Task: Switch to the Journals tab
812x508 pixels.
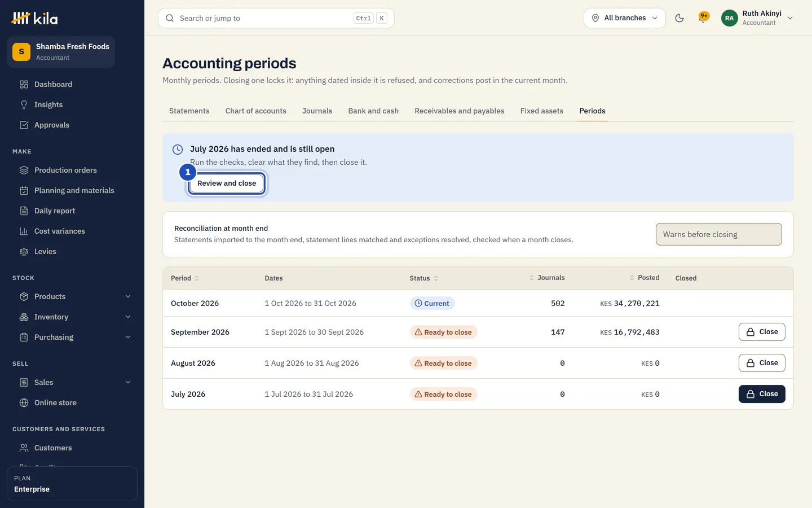Action: pos(317,111)
